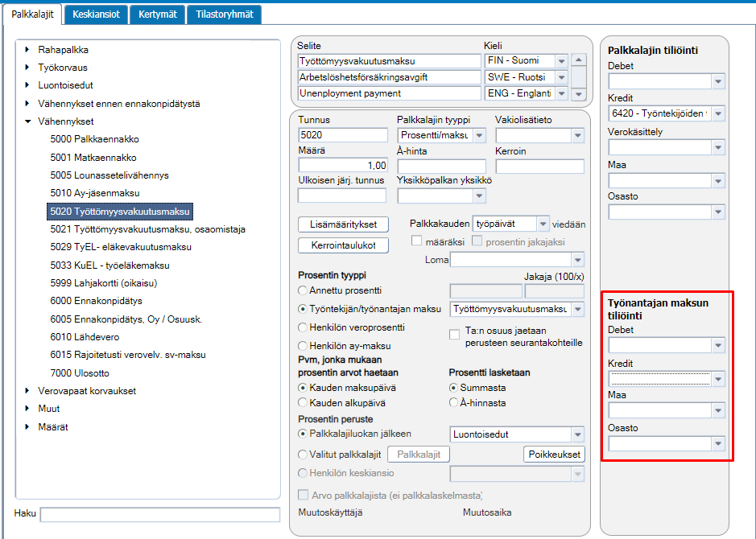Open the SWE - Ruotsi language dropdown

pos(561,77)
